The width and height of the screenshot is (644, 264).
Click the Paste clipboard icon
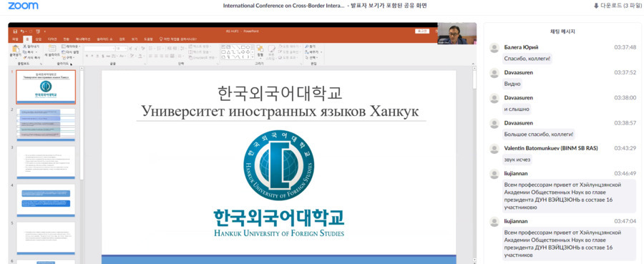tap(15, 49)
